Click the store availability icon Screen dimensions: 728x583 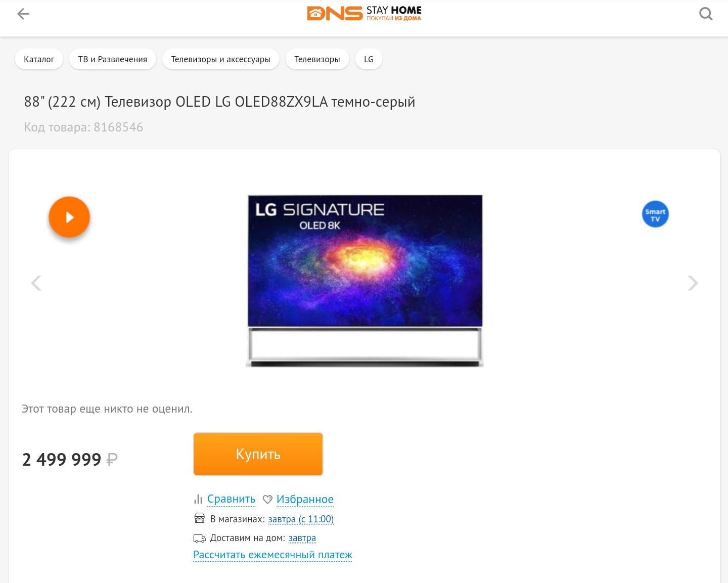tap(200, 518)
